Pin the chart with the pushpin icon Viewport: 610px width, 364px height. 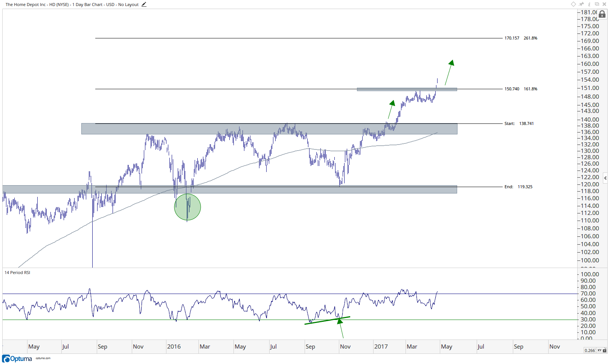click(581, 4)
